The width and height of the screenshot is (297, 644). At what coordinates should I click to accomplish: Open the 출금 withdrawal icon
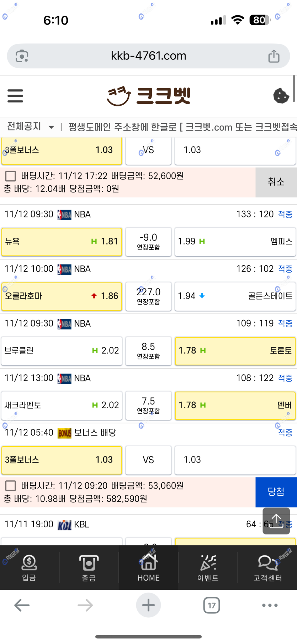(x=89, y=568)
